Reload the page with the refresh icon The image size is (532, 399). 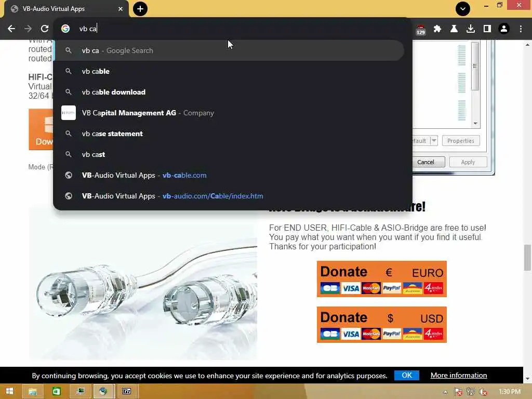point(45,29)
